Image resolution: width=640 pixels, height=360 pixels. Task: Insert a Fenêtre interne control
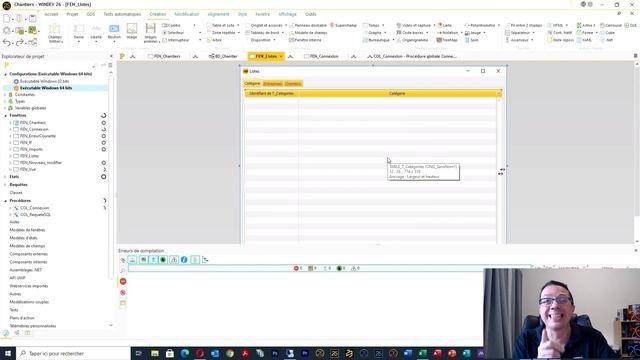[x=305, y=40]
